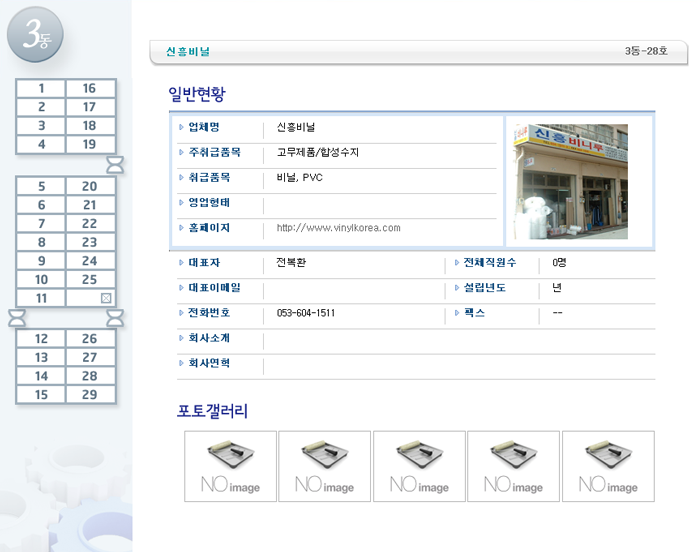The width and height of the screenshot is (697, 552).
Task: Click the round 3동 building badge
Action: [35, 34]
